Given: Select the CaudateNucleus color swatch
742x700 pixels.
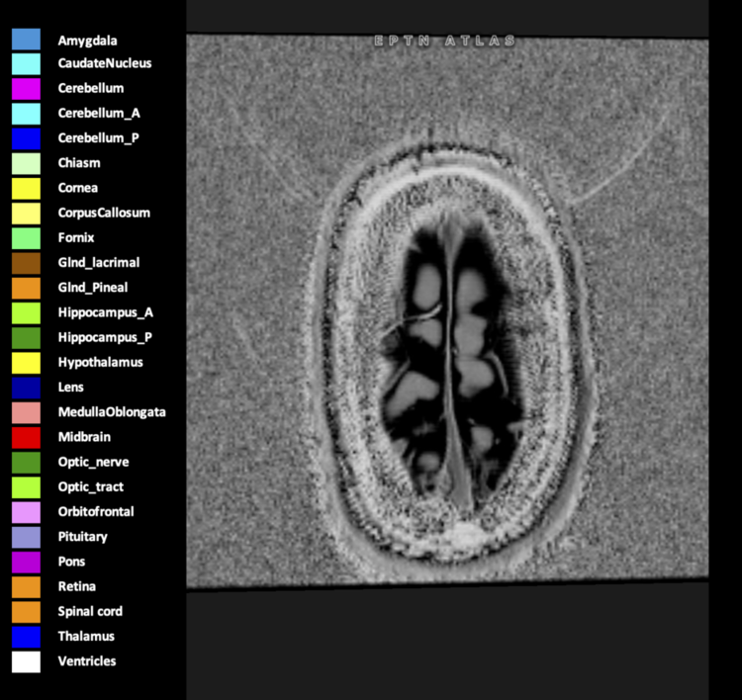Looking at the screenshot, I should 26,64.
